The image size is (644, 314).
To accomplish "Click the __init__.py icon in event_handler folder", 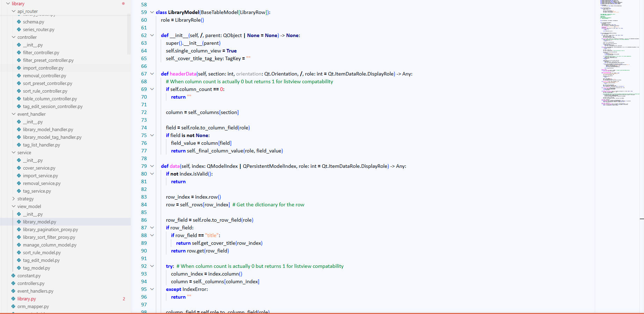I will point(19,122).
